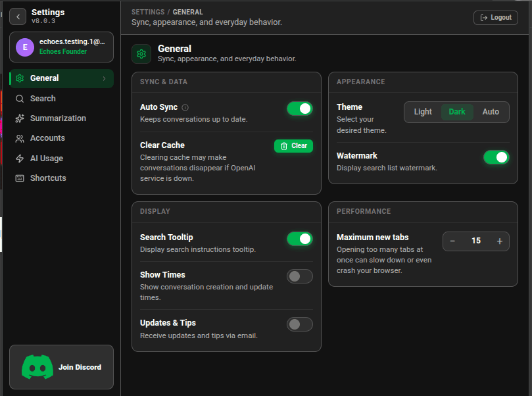Image resolution: width=532 pixels, height=396 pixels.
Task: Click the GENERAL breadcrumb label
Action: click(187, 12)
